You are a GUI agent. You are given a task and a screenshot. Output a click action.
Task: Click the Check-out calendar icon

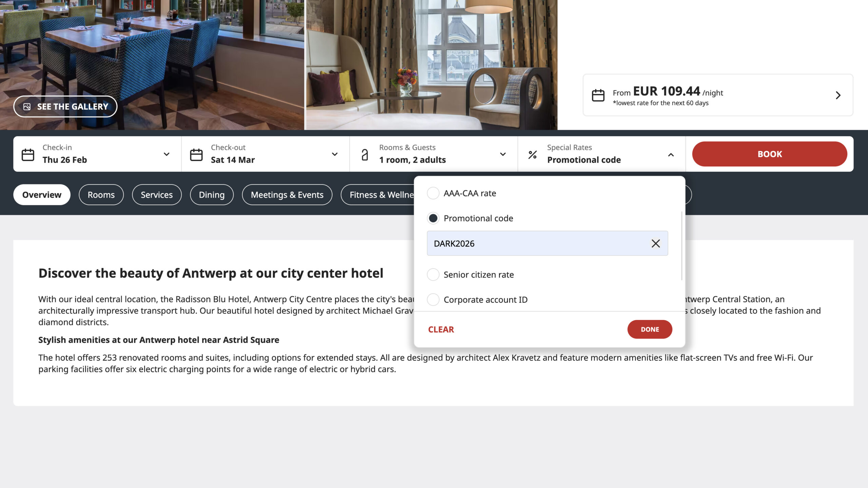[x=196, y=155]
